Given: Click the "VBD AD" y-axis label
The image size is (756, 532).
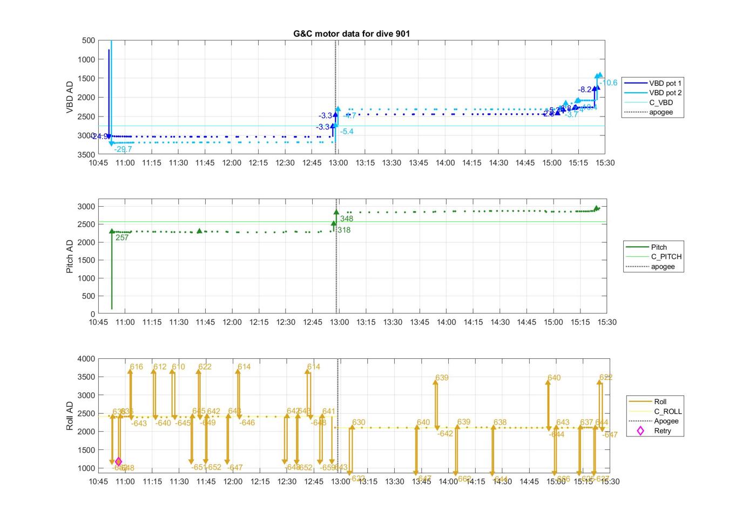Looking at the screenshot, I should (70, 97).
